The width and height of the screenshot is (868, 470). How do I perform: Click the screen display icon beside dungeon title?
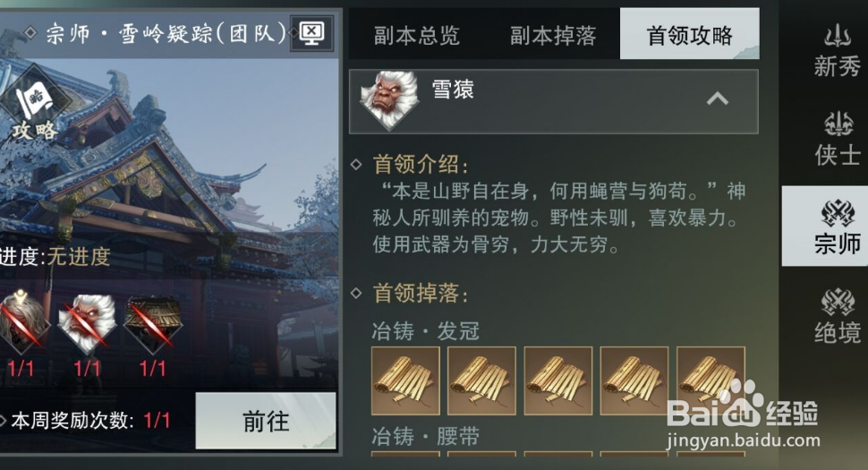311,34
